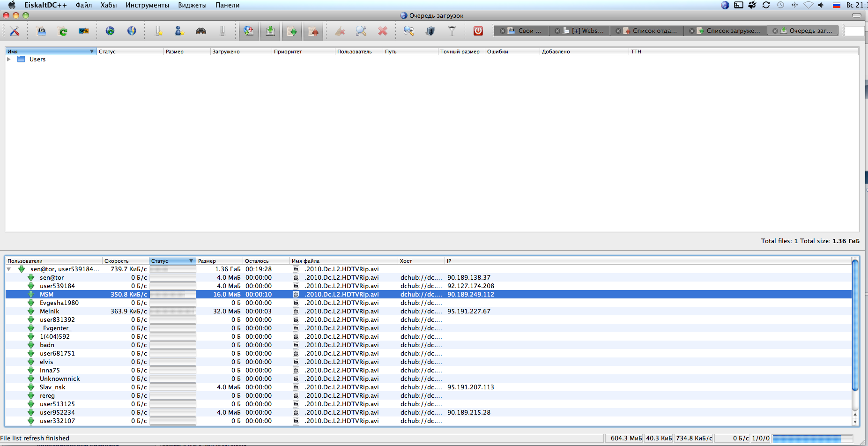Click the red power quit icon
The image size is (868, 446).
[x=478, y=31]
